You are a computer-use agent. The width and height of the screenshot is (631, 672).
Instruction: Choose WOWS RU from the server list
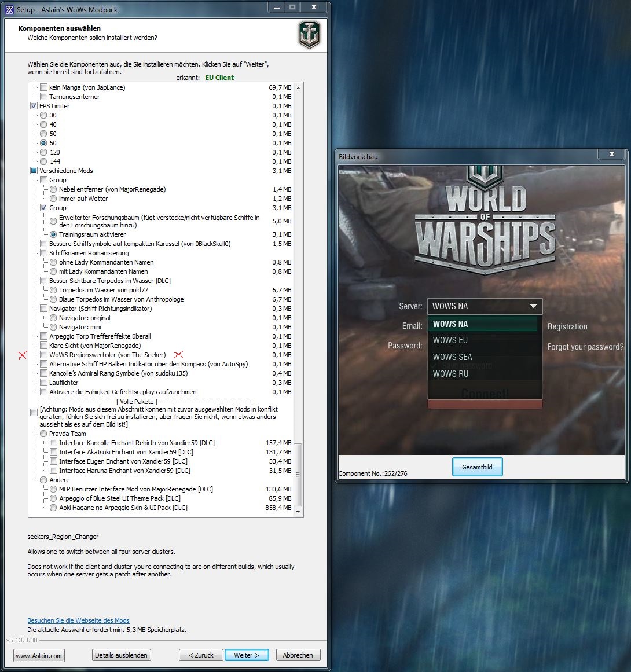click(483, 374)
